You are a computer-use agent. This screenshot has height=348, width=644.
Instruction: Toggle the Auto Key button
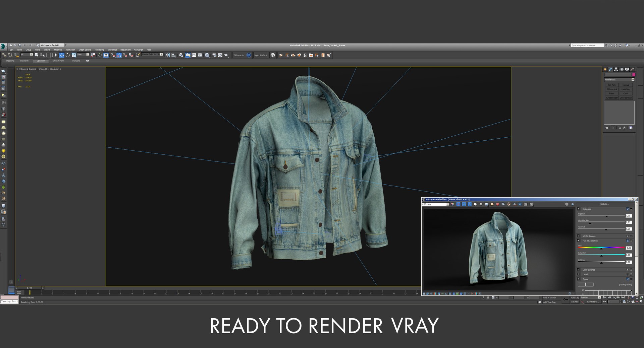point(575,297)
